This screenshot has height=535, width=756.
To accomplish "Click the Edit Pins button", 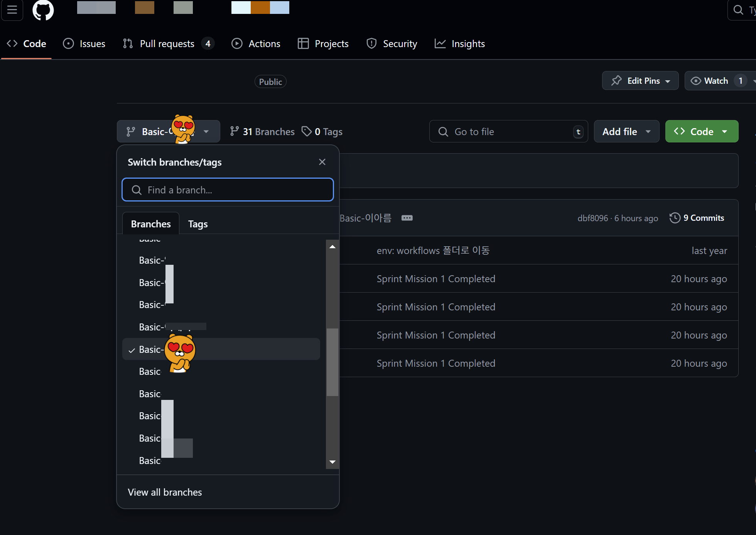I will (x=640, y=81).
